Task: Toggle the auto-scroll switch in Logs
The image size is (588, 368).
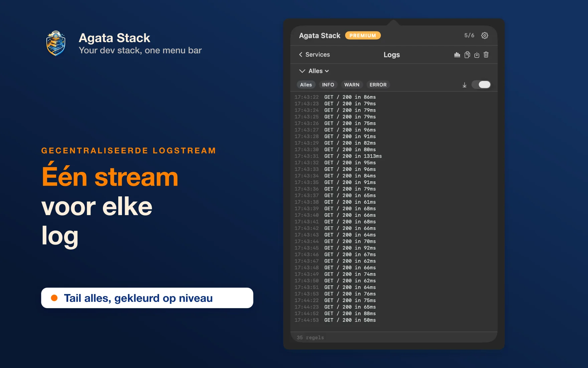Action: (x=481, y=85)
